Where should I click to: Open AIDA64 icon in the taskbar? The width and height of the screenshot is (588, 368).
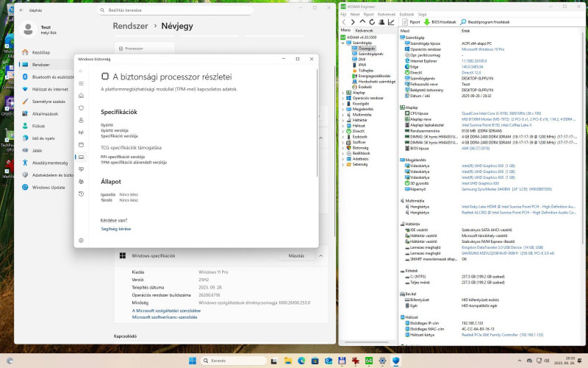pos(369,361)
